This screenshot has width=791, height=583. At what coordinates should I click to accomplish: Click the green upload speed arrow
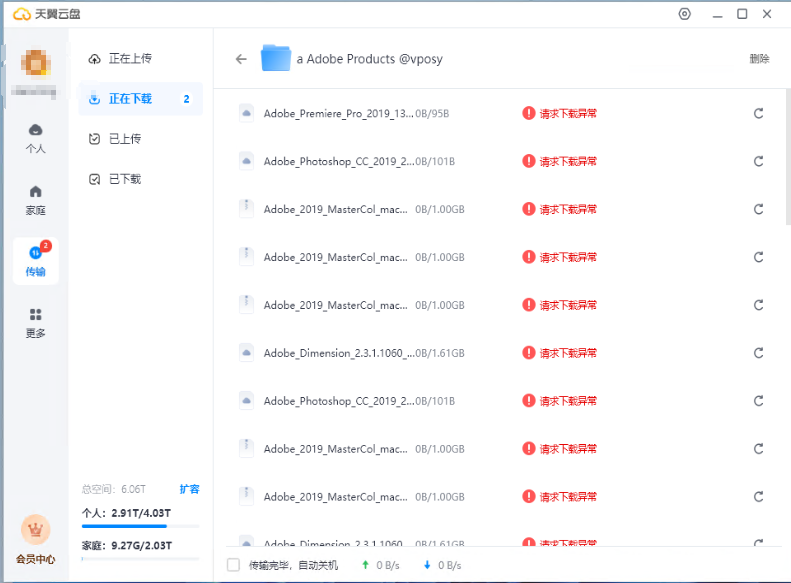365,565
